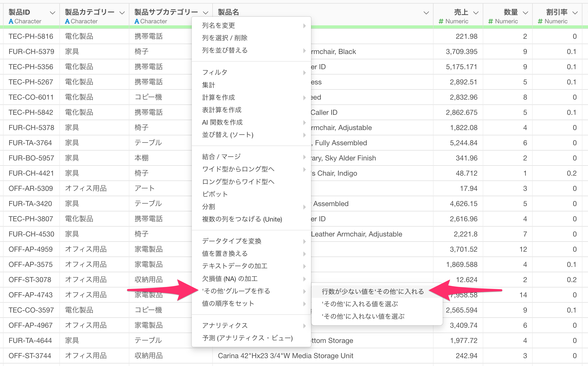Open the 製品カテゴリー column dropdown arrow
The height and width of the screenshot is (366, 588).
[122, 13]
